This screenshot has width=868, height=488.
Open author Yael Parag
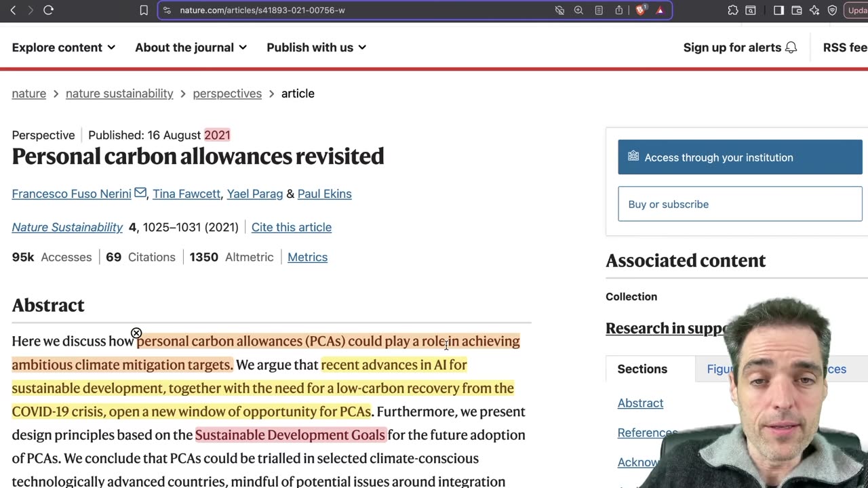(255, 194)
